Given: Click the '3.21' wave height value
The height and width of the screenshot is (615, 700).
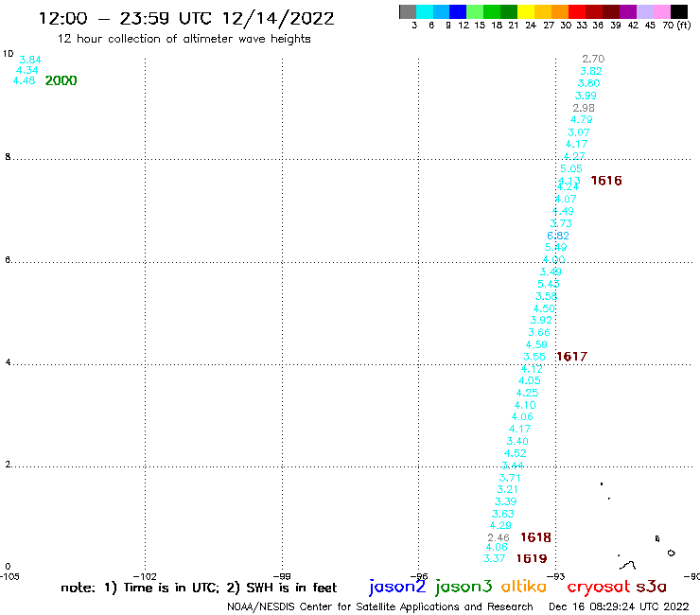Looking at the screenshot, I should pos(508,489).
